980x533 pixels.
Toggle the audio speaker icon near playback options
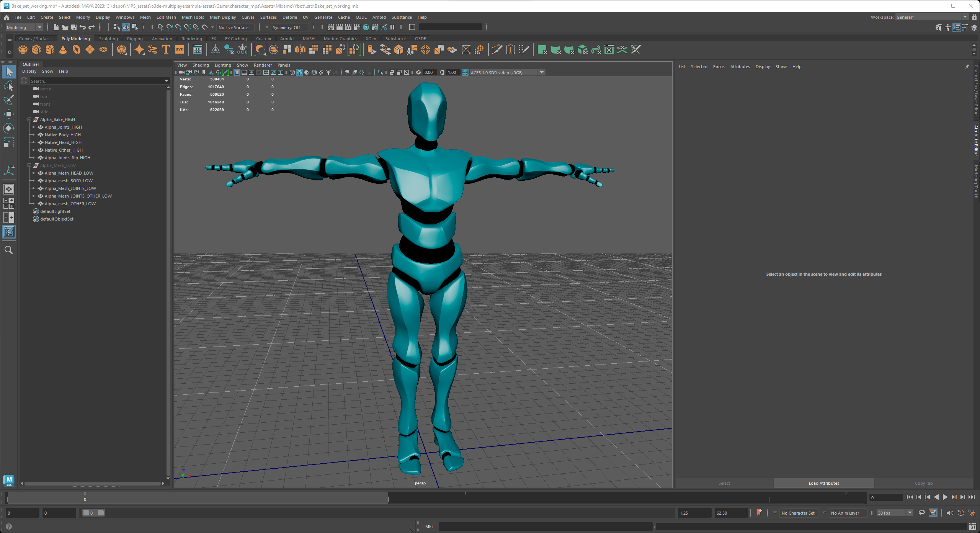click(x=950, y=513)
